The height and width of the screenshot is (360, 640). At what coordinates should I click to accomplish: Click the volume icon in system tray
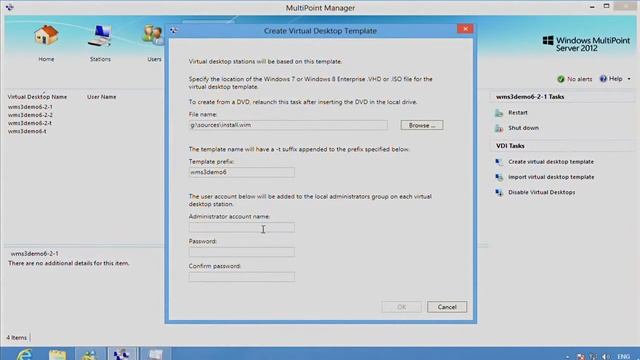[606, 357]
